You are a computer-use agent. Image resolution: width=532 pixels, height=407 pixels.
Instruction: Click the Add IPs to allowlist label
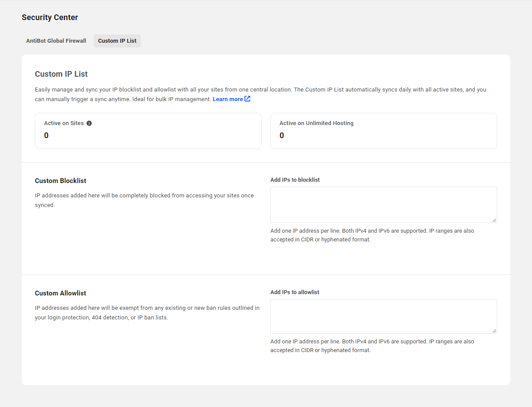[295, 292]
